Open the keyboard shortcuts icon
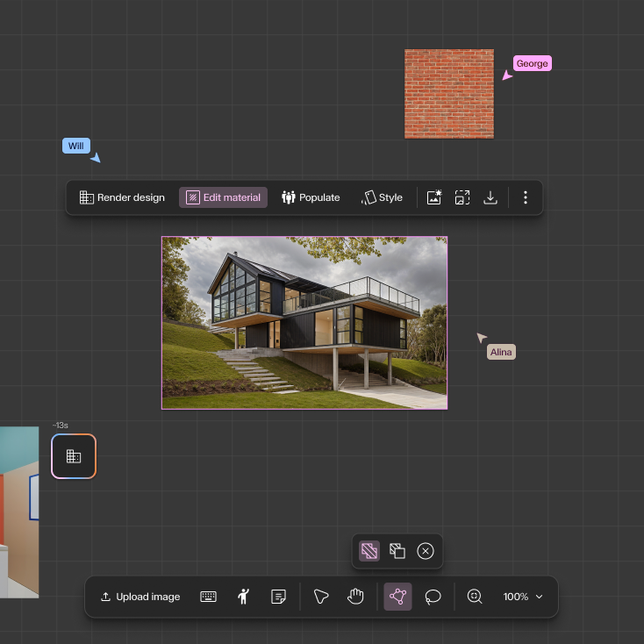This screenshot has width=644, height=644. 208,597
